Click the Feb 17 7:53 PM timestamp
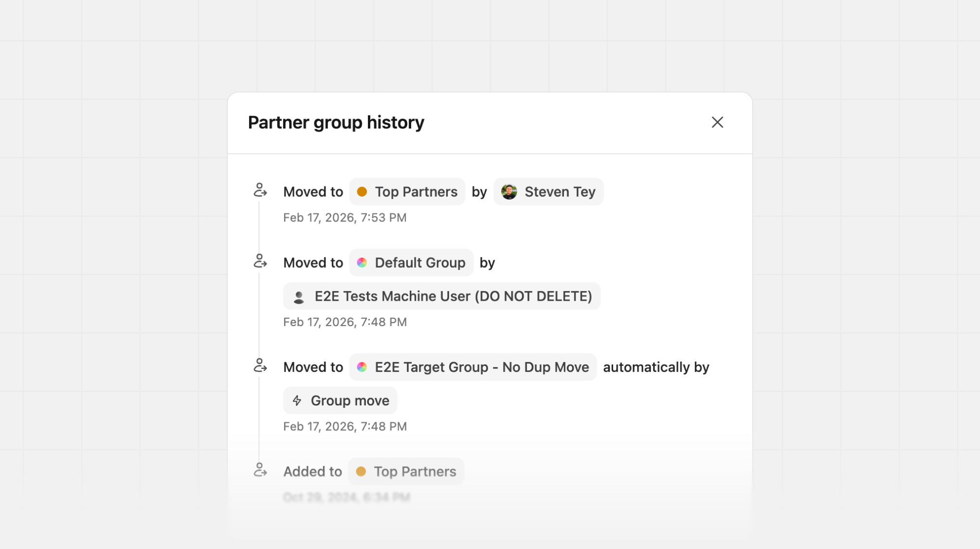 (x=345, y=218)
